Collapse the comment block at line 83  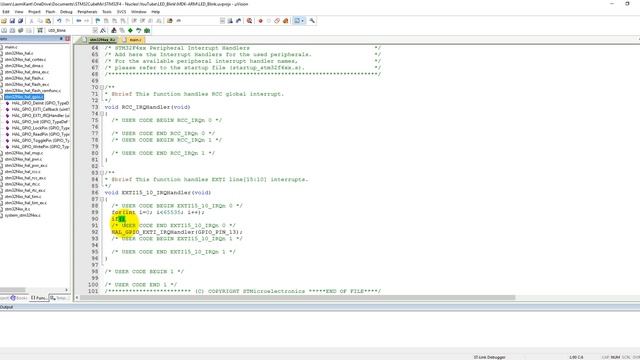coord(102,173)
